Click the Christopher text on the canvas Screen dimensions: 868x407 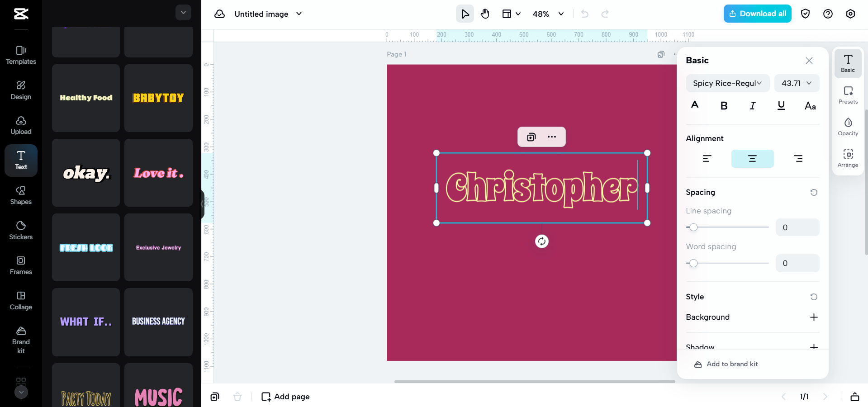click(541, 188)
